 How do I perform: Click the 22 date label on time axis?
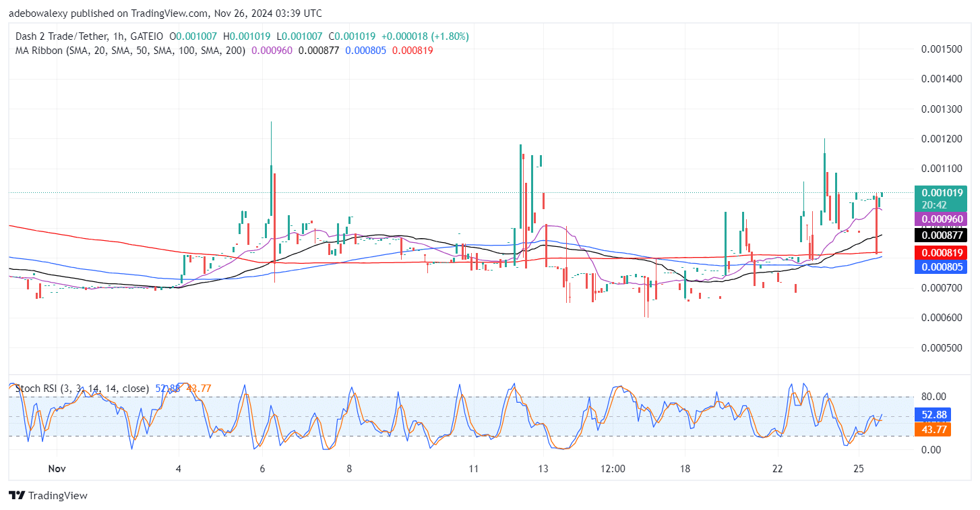pyautogui.click(x=777, y=468)
